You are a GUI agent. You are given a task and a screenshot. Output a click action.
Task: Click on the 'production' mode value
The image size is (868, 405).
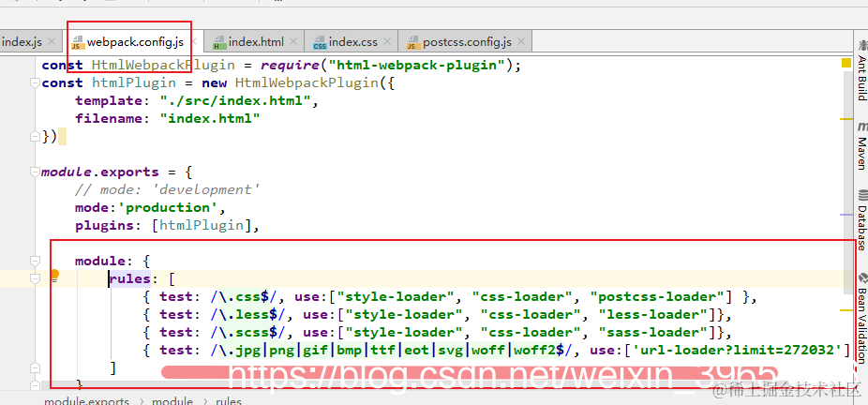tap(169, 207)
